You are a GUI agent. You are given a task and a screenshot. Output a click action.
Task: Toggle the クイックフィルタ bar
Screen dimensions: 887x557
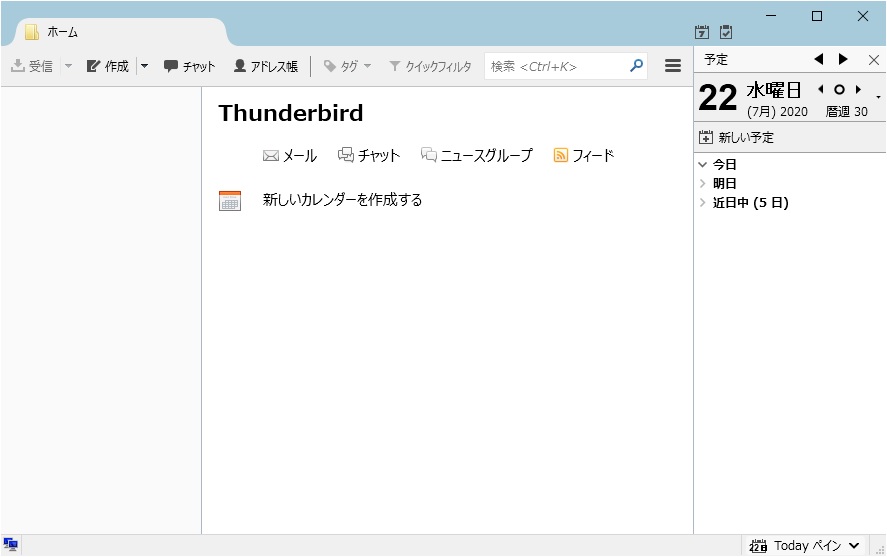[430, 66]
